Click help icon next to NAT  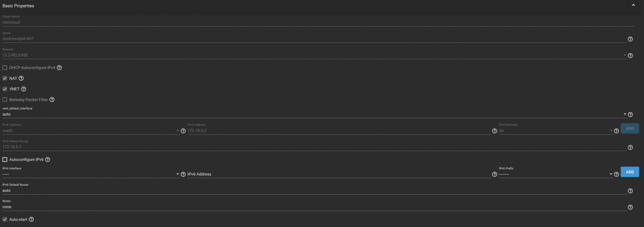pos(21,78)
